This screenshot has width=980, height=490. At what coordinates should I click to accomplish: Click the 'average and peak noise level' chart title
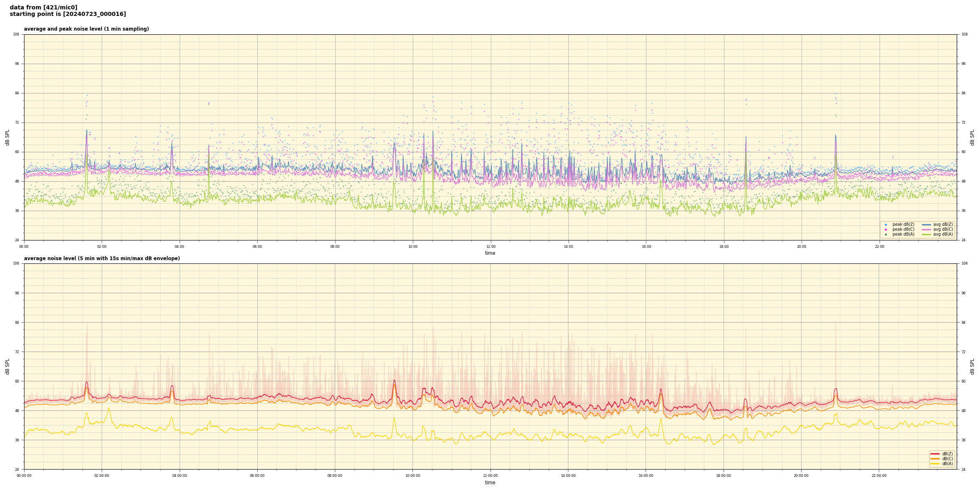click(86, 29)
